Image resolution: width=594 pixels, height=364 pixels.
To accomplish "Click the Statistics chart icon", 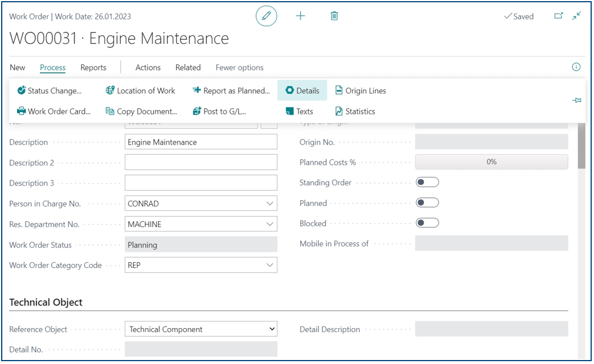I will [339, 111].
